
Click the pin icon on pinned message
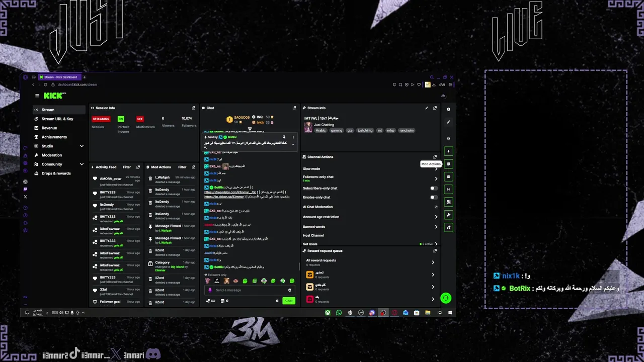pyautogui.click(x=284, y=137)
